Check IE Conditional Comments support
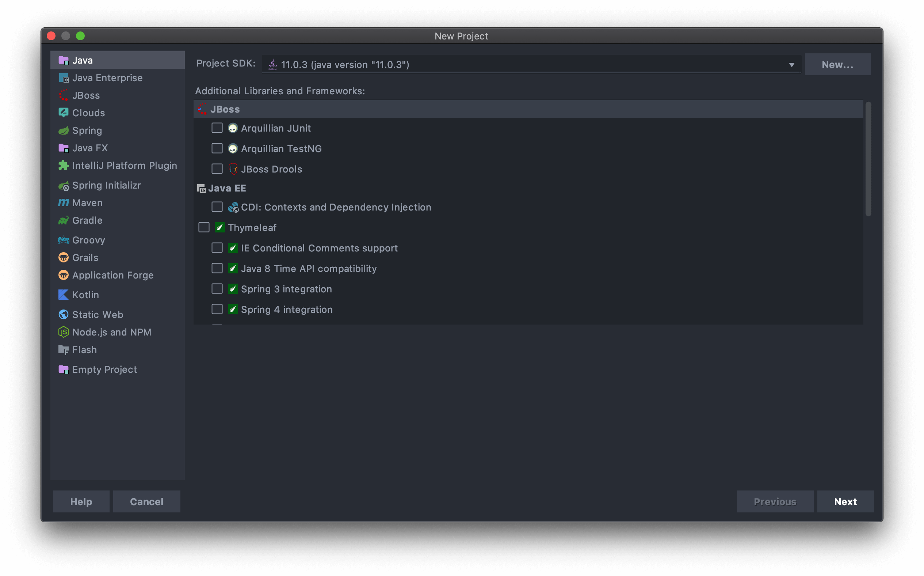Image resolution: width=924 pixels, height=576 pixels. click(x=217, y=248)
